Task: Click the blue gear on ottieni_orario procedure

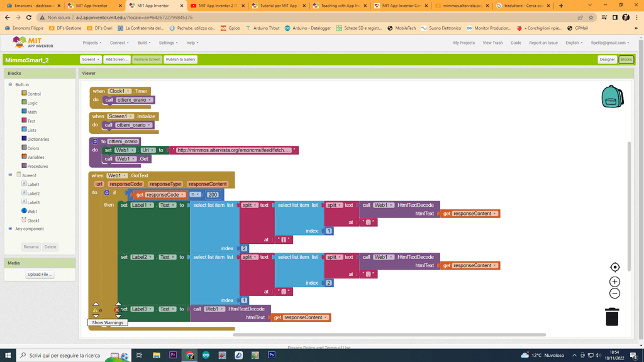Action: pyautogui.click(x=95, y=141)
